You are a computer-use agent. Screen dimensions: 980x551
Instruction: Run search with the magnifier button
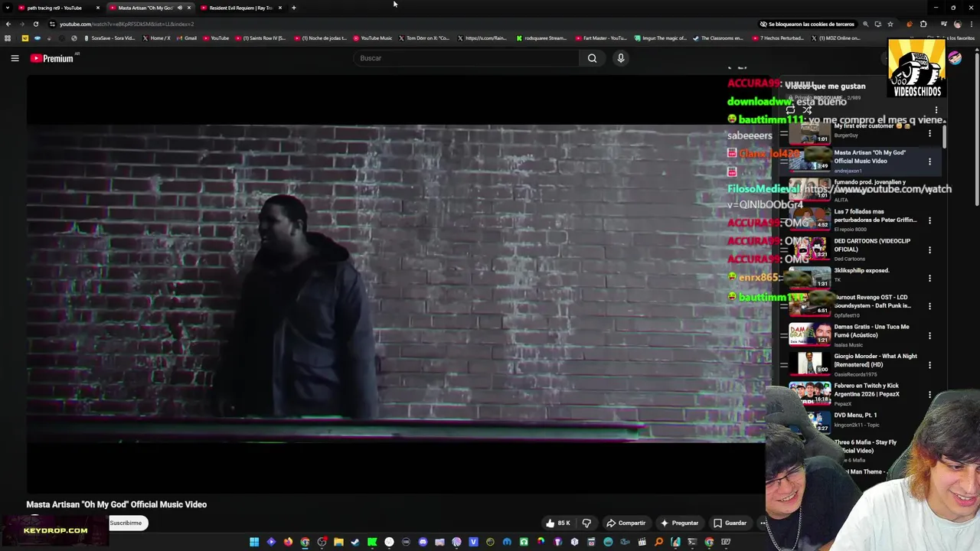592,58
